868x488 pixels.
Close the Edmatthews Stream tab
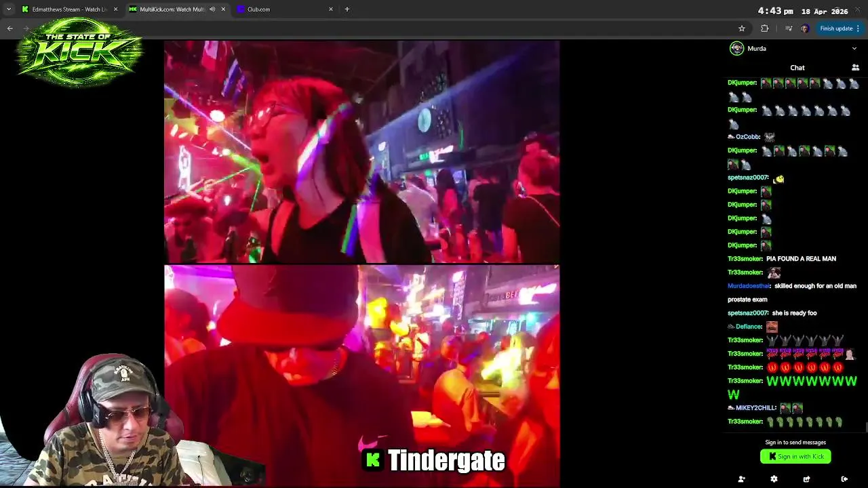coord(115,9)
